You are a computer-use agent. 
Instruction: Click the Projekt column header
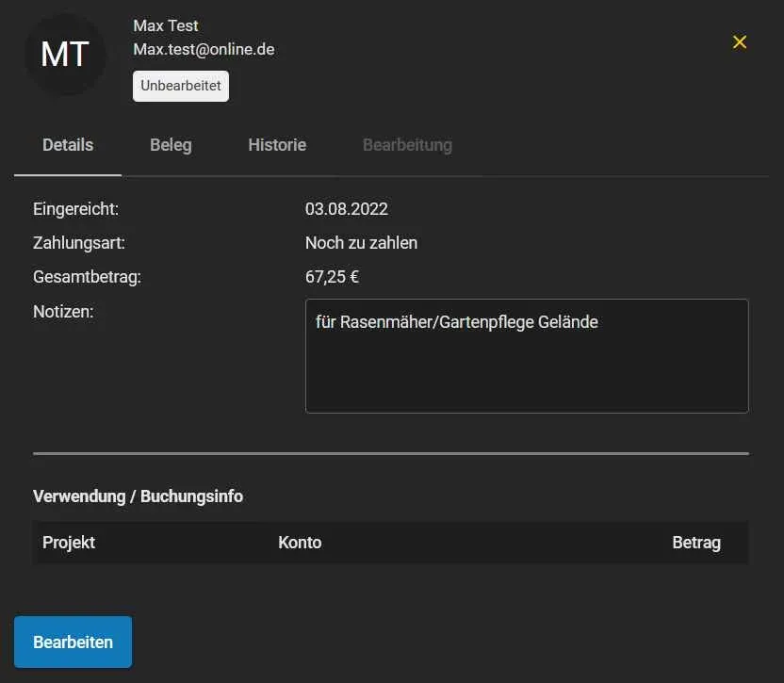69,543
